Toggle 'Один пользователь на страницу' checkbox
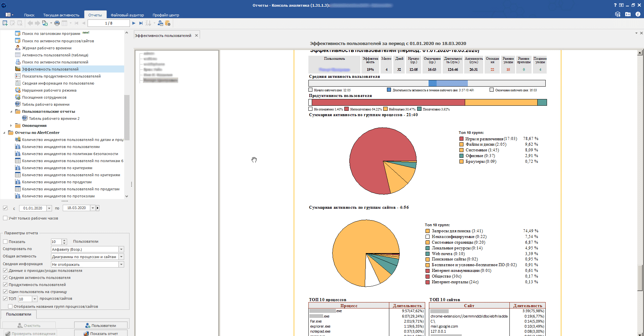Viewport: 644px width, 336px height. pos(5,292)
